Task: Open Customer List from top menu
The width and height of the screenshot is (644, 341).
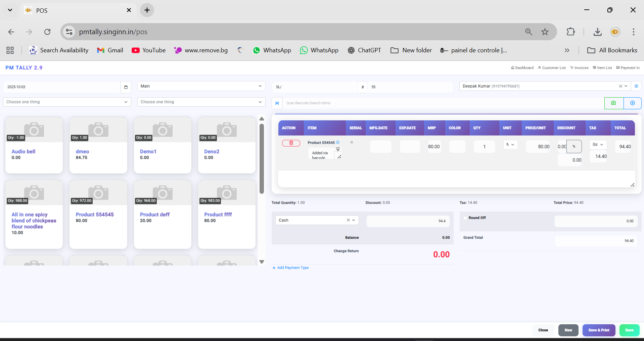Action: coord(552,68)
